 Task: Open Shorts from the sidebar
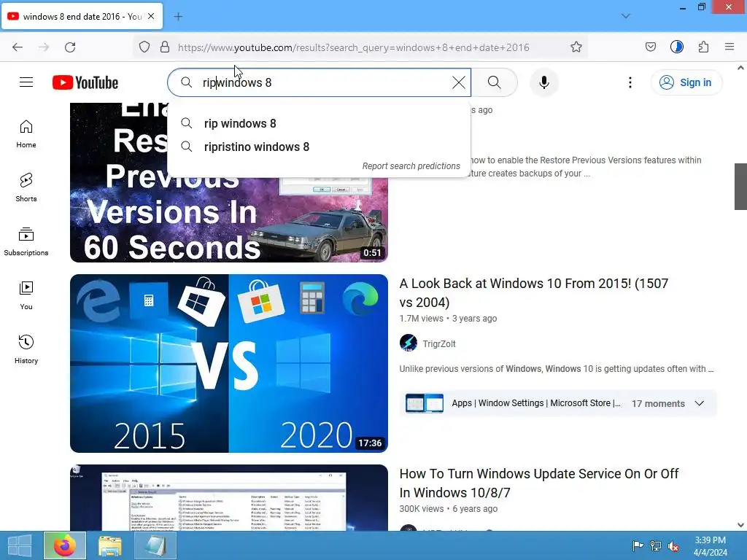point(26,187)
